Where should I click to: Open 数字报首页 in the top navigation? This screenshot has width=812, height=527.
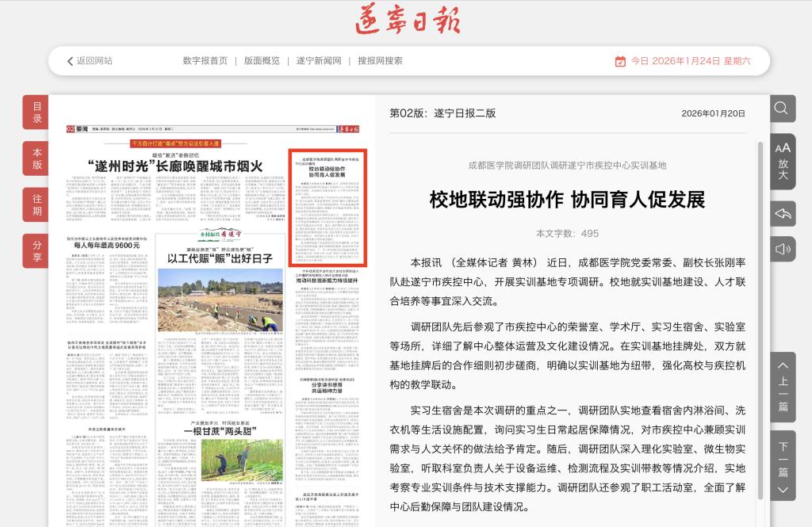click(x=205, y=61)
